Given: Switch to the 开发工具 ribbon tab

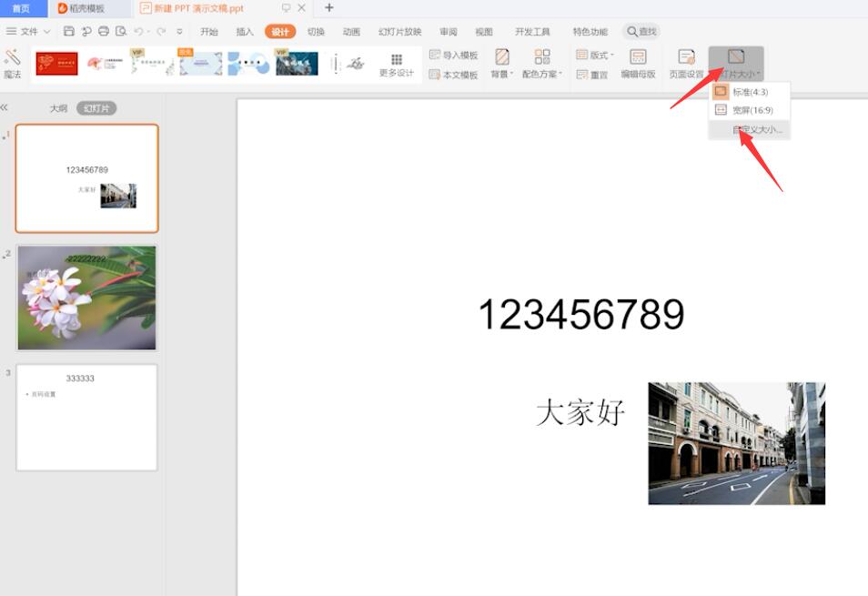Looking at the screenshot, I should coord(532,32).
